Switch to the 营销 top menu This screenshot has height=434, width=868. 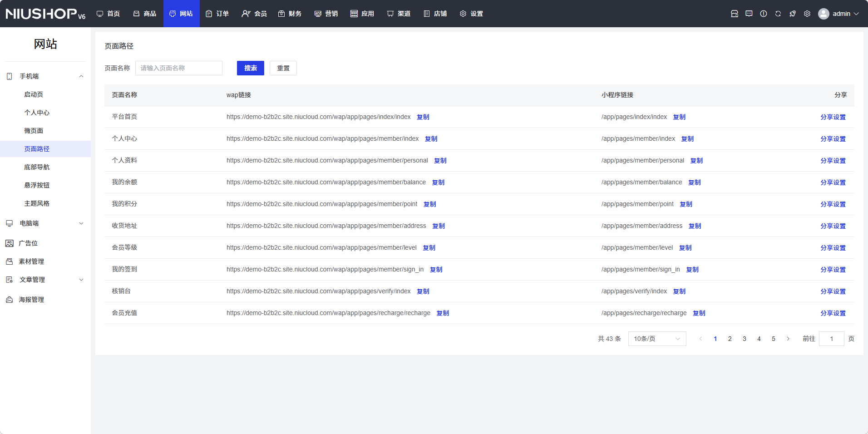click(326, 14)
